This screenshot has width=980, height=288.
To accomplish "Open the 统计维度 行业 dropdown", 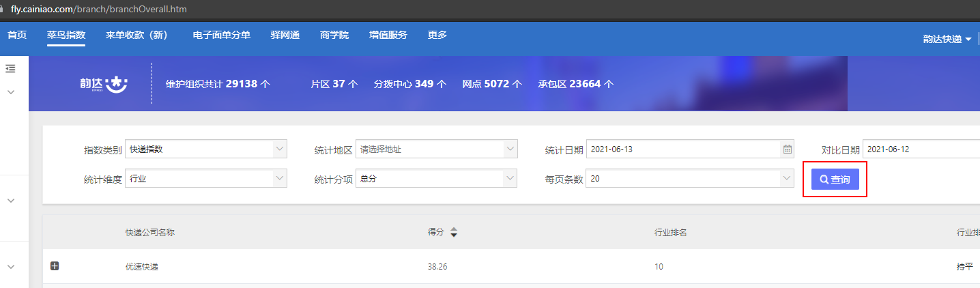I will pos(206,179).
